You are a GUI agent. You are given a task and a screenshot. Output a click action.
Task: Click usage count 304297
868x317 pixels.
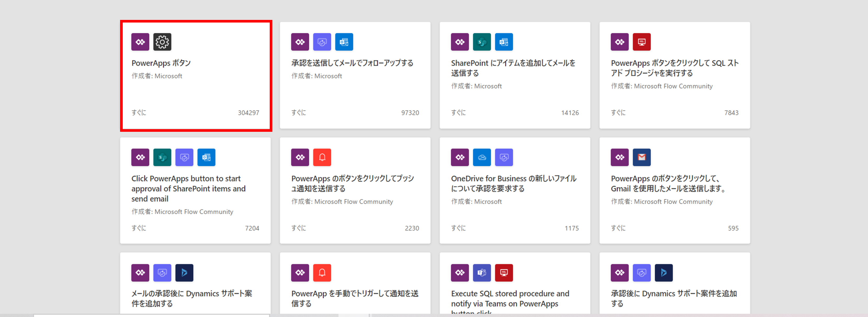[x=248, y=113]
